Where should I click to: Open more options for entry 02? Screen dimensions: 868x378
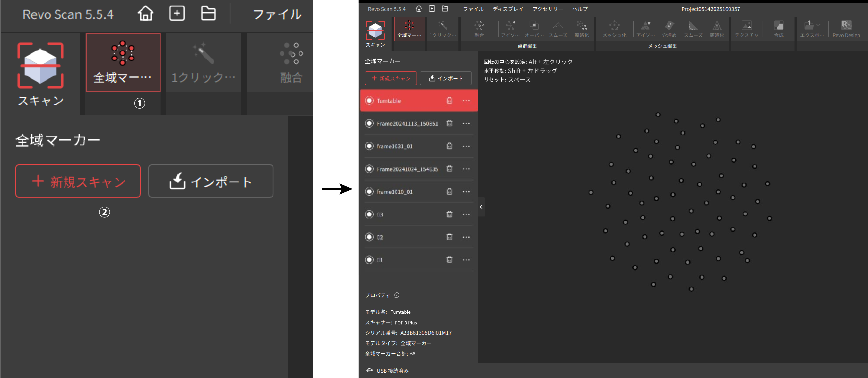coord(466,237)
